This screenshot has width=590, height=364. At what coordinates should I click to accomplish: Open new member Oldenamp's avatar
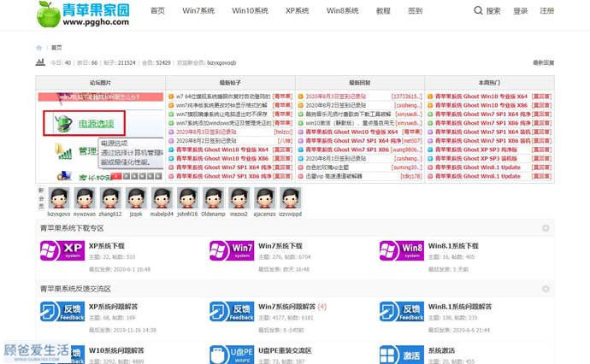point(214,198)
